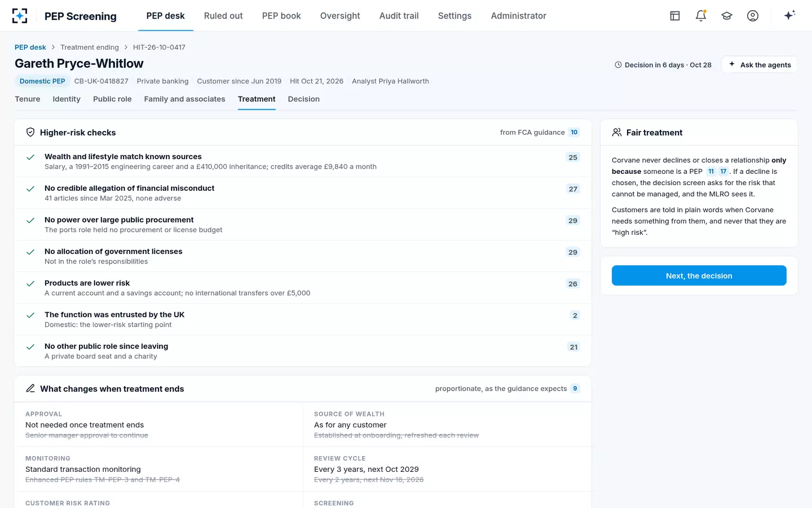Select the Family and associates tab

[184, 99]
